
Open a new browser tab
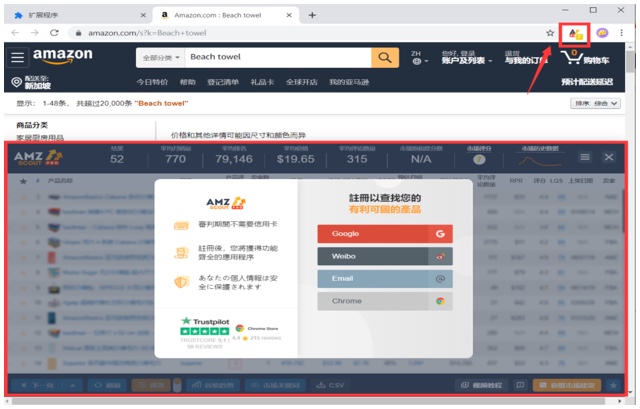(x=312, y=15)
